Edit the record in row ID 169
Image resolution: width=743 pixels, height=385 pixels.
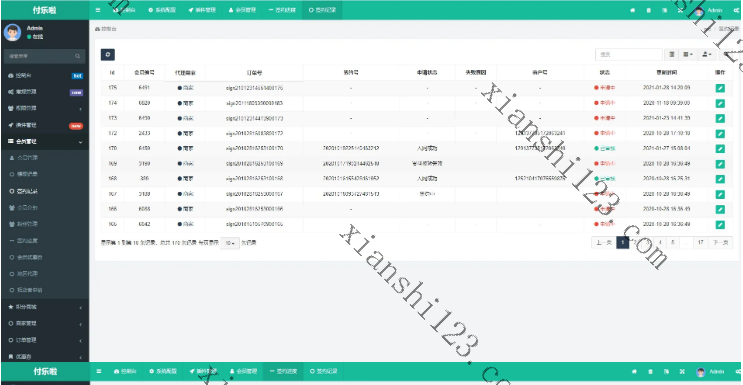pos(720,164)
